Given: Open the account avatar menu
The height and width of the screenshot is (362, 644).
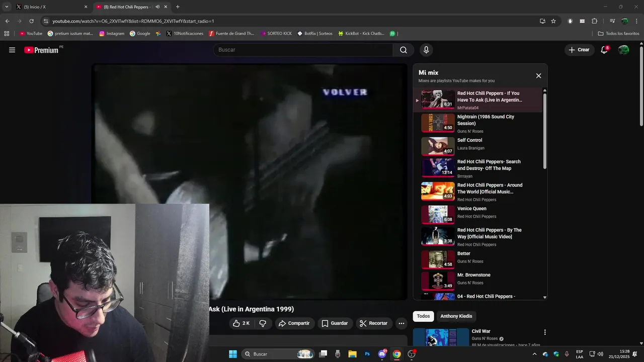Looking at the screenshot, I should (x=623, y=50).
